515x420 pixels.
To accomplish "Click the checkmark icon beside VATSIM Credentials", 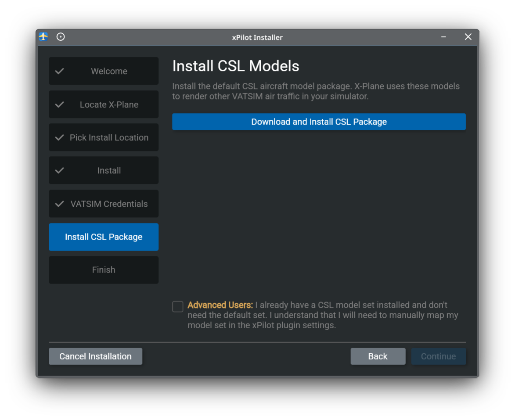I will coord(59,204).
